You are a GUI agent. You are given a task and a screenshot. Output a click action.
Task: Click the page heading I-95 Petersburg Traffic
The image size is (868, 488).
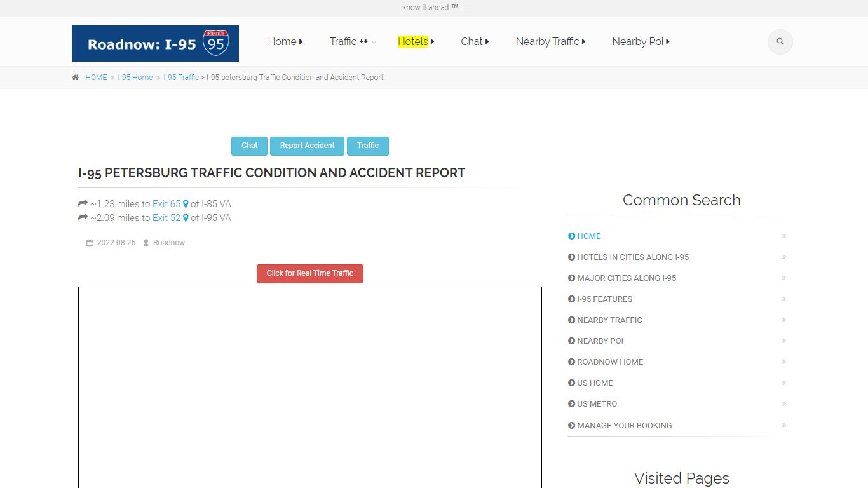pyautogui.click(x=271, y=173)
